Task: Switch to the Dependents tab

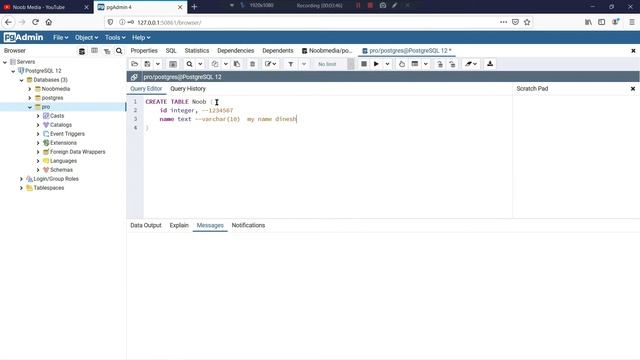Action: coord(278,51)
